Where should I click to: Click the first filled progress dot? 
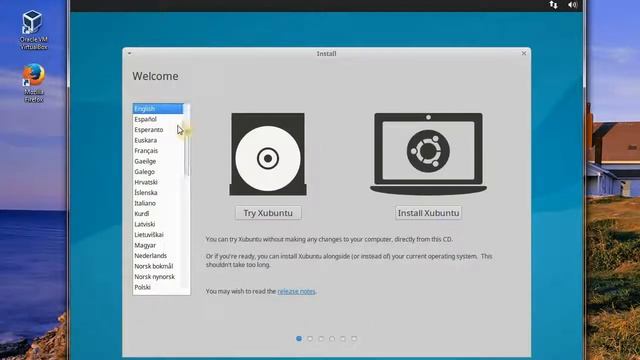299,338
